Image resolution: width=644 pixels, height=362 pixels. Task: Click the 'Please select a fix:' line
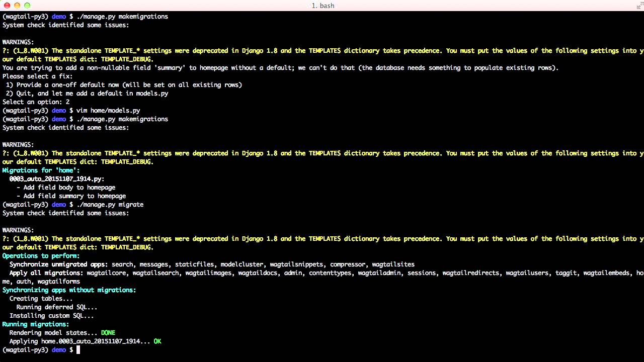coord(38,76)
